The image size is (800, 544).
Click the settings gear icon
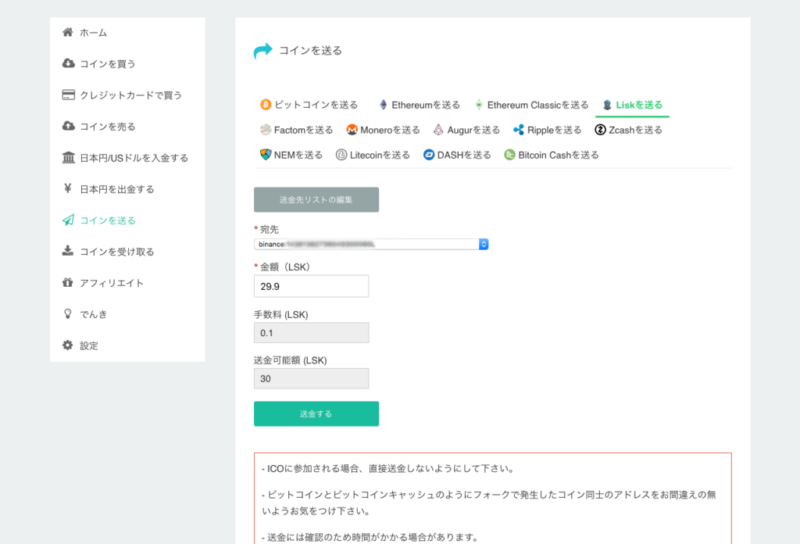68,345
